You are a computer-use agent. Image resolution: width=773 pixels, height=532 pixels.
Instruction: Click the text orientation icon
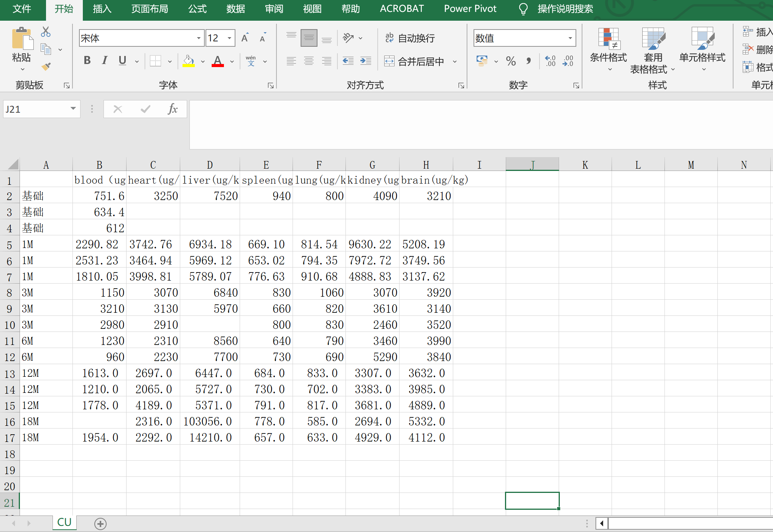[348, 38]
